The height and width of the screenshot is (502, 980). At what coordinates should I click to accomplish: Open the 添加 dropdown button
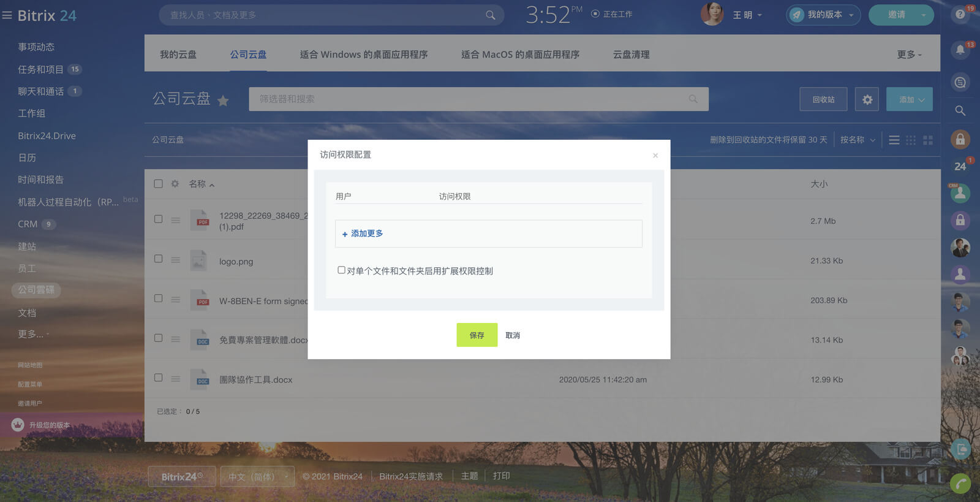tap(910, 99)
